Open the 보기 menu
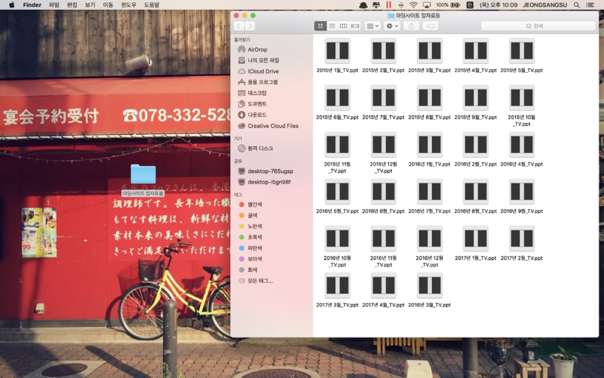Image resolution: width=604 pixels, height=378 pixels. click(x=90, y=5)
